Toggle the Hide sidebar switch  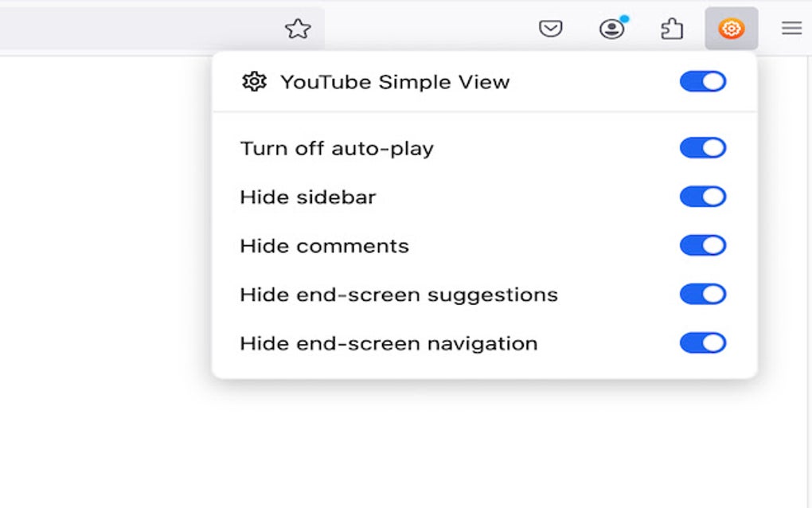point(702,197)
